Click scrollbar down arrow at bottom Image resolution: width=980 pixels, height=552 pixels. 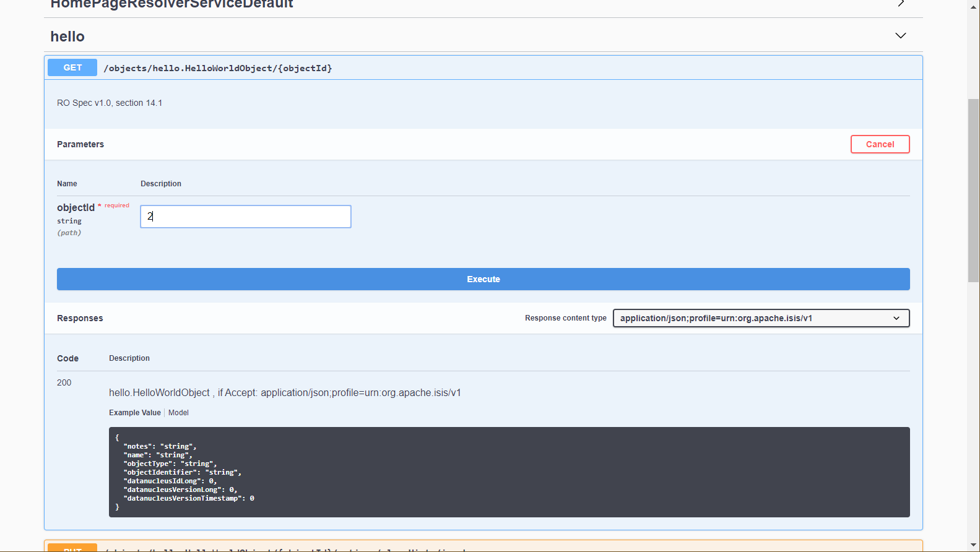973,545
